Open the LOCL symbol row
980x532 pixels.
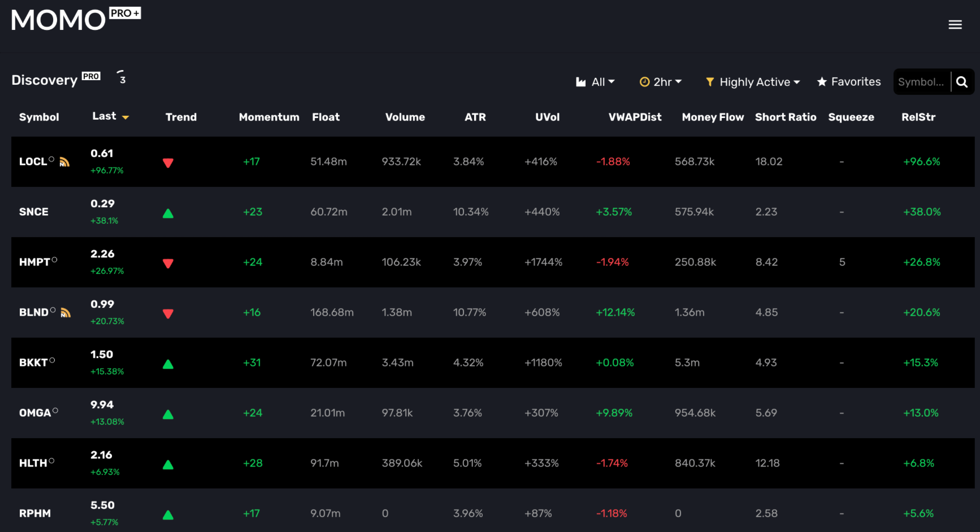[493, 162]
